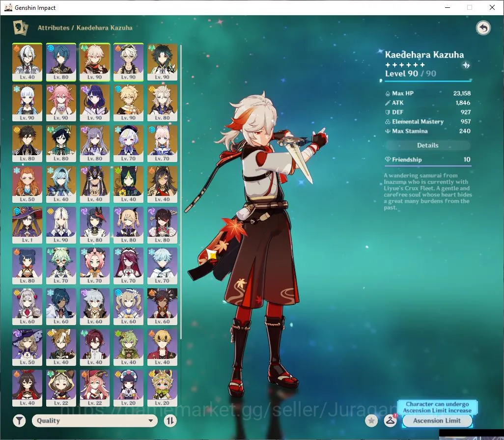Select Chongyun portrait

click(x=162, y=266)
